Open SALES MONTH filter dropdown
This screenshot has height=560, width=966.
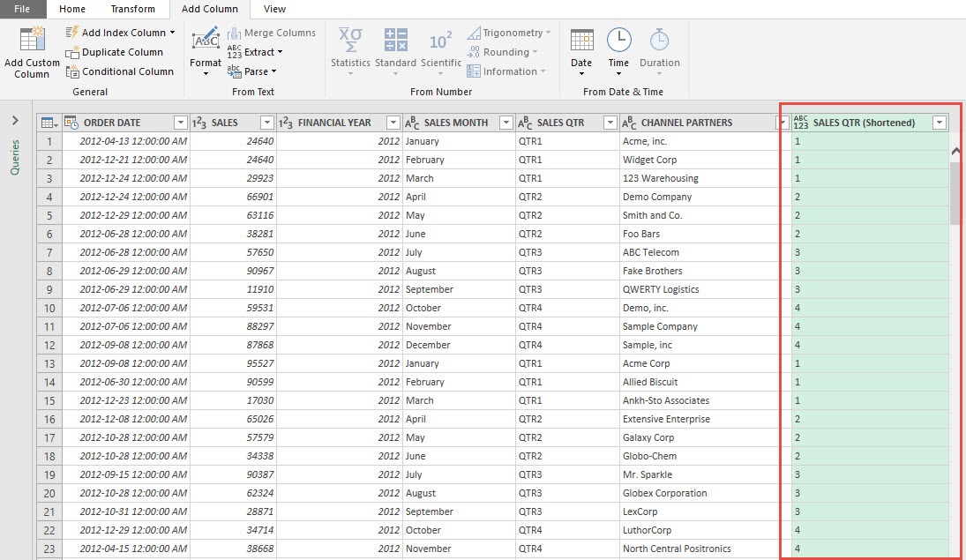point(505,123)
